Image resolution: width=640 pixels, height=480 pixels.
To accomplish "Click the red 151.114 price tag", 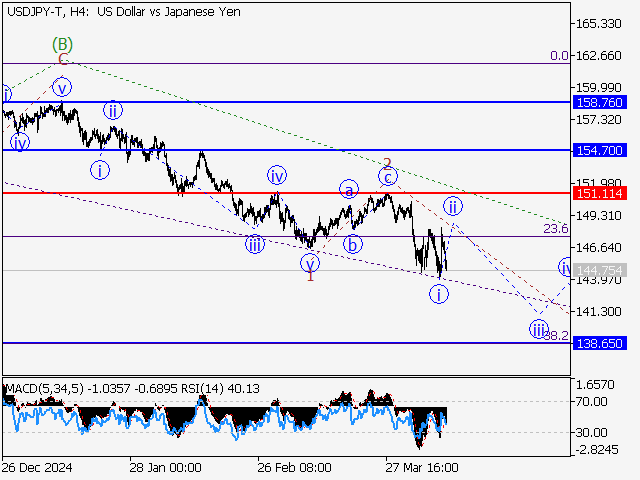I will point(600,192).
